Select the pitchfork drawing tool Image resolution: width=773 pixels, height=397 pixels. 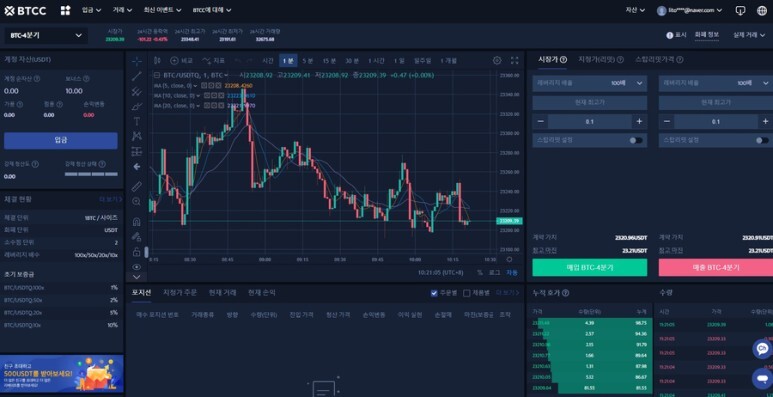coord(137,91)
